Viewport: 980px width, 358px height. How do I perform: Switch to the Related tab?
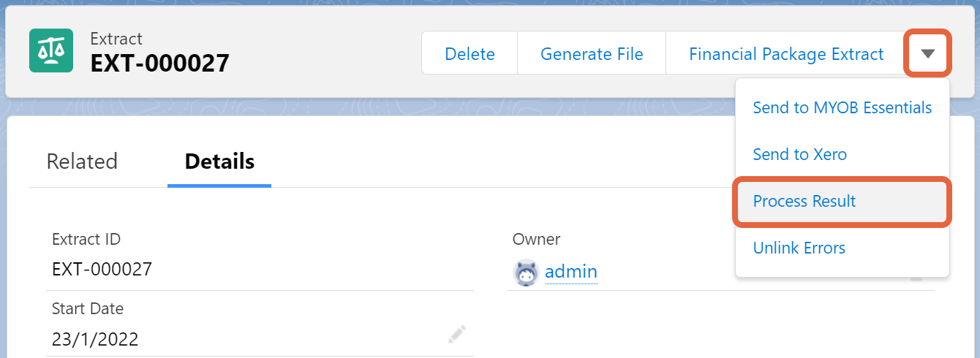82,161
